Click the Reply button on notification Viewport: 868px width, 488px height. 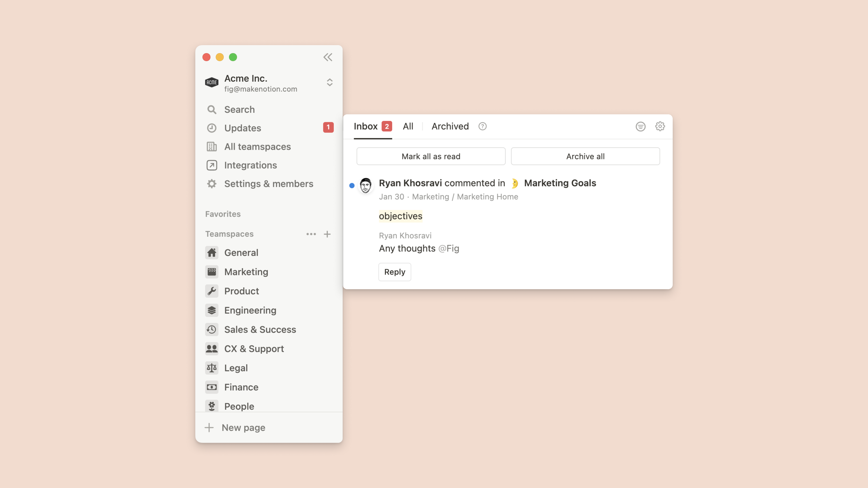pyautogui.click(x=395, y=272)
